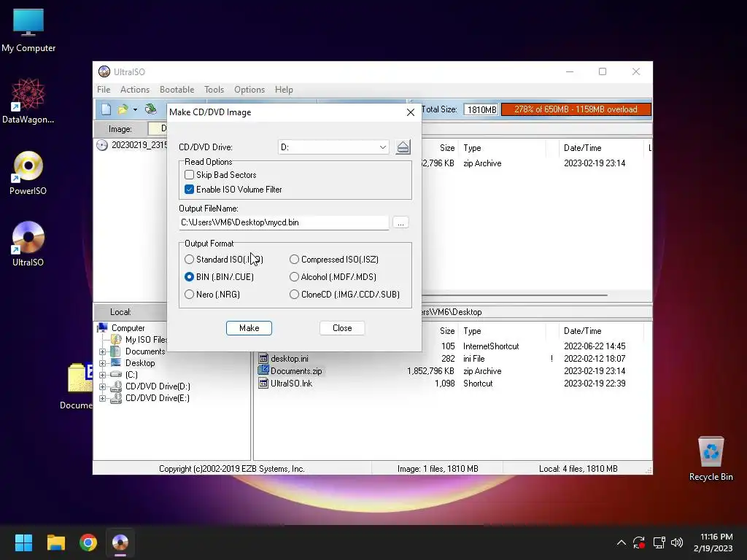Click the Total Size 1810MB box

[x=481, y=109]
